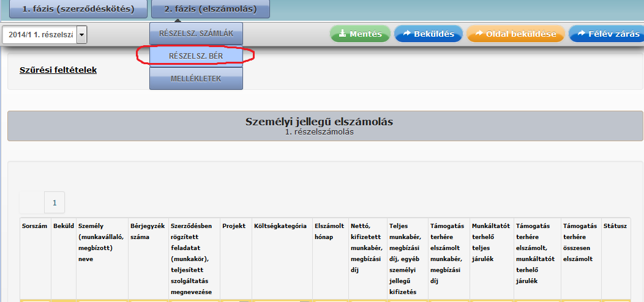Expand the Szűrési feltételek link

(58, 70)
